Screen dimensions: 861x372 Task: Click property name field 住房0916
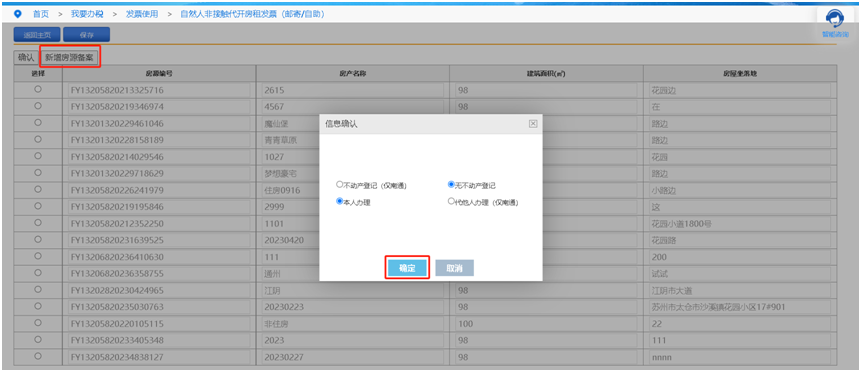290,190
